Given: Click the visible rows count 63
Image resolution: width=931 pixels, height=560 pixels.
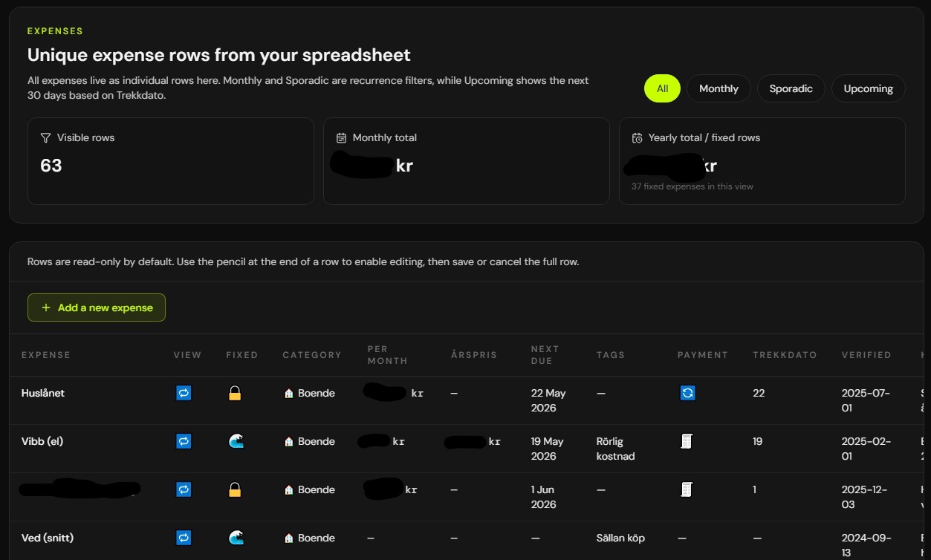Looking at the screenshot, I should point(51,166).
